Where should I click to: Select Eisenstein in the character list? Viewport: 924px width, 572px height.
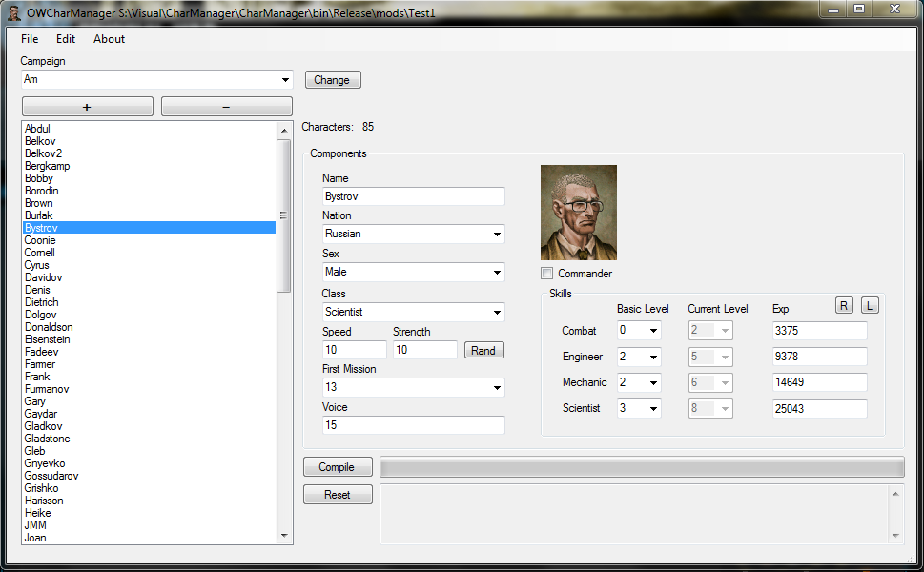[47, 339]
